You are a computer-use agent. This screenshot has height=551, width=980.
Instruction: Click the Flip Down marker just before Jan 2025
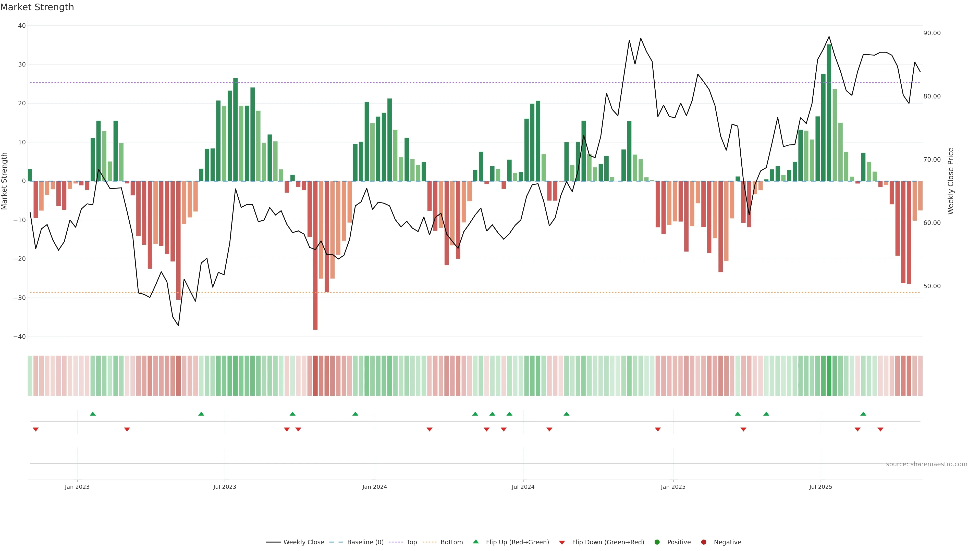click(658, 429)
